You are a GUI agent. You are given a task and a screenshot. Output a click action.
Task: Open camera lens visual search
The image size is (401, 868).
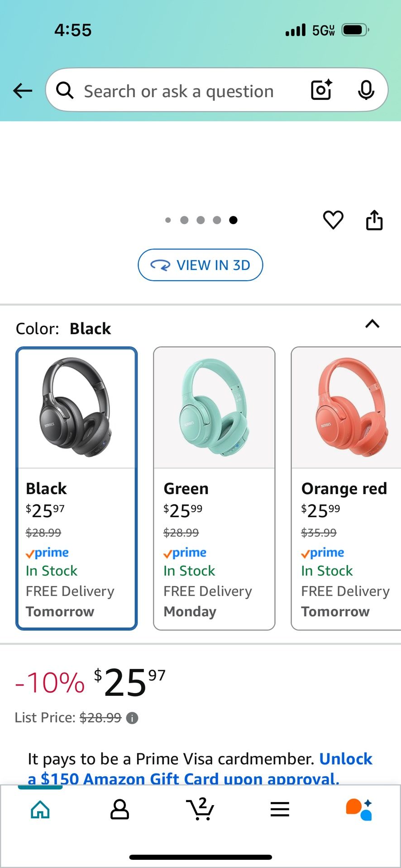321,90
